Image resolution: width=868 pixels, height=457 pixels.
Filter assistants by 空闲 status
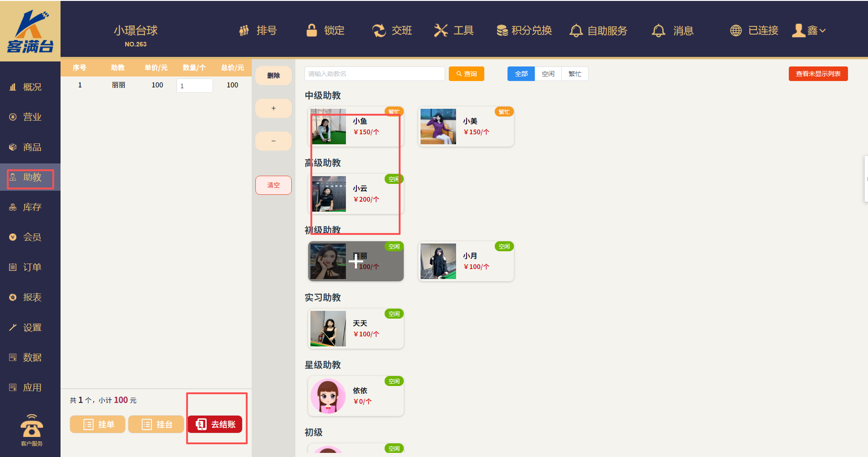[548, 74]
